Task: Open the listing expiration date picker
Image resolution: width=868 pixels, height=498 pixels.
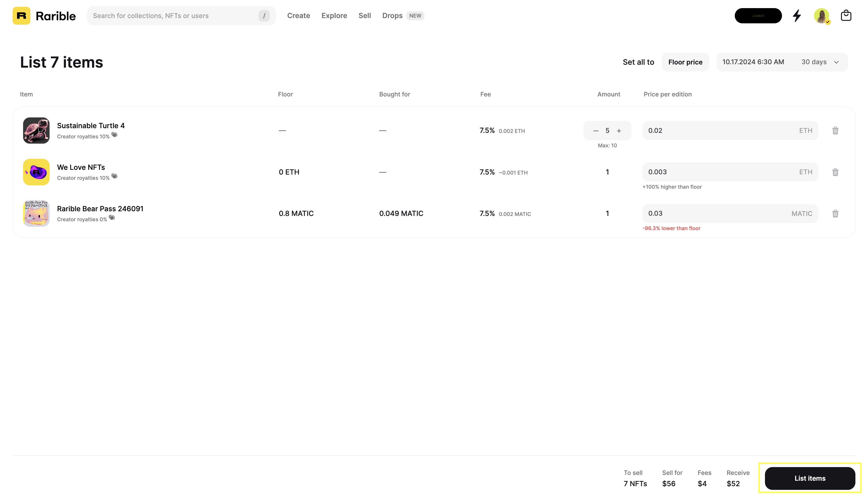Action: [753, 62]
